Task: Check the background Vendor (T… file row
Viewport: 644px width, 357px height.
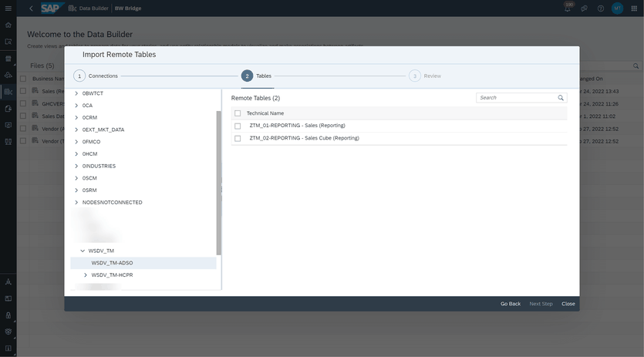Action: (23, 141)
